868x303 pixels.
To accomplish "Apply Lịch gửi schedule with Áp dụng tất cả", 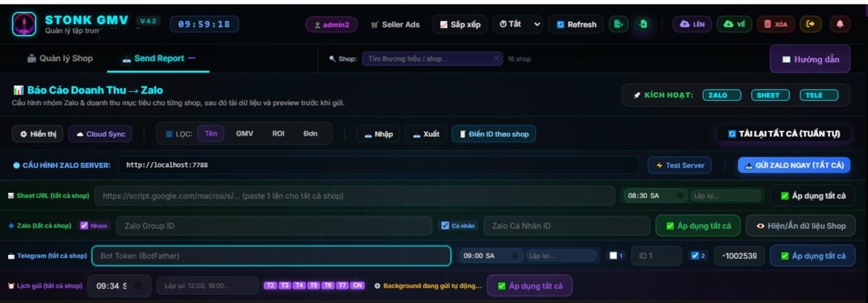I will click(x=530, y=286).
